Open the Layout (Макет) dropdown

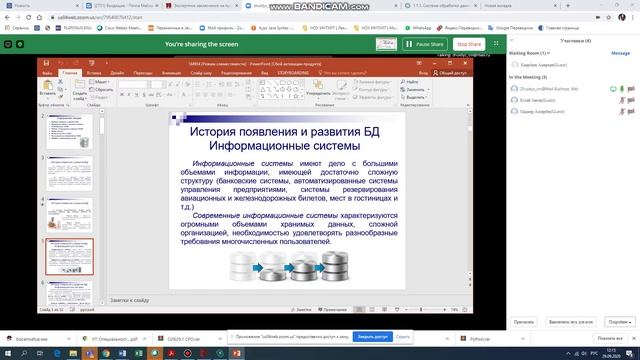click(100, 82)
